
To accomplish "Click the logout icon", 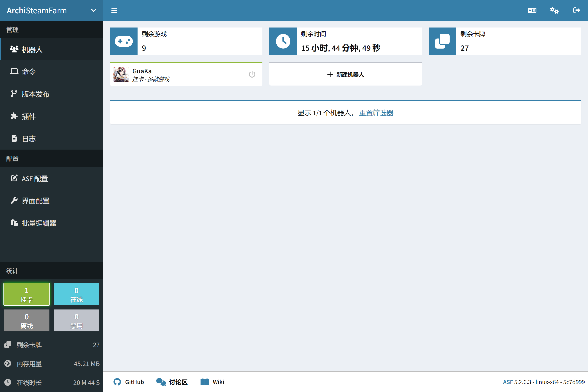I will click(576, 10).
